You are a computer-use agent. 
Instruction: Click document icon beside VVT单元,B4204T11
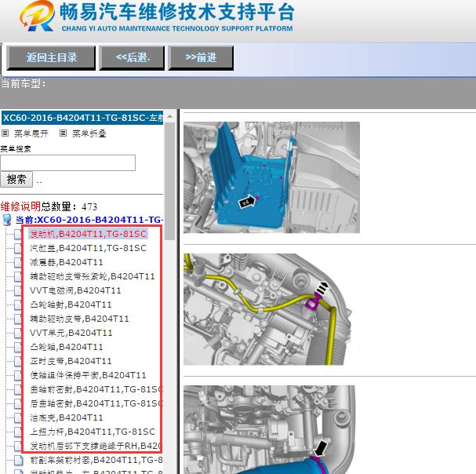[18, 333]
